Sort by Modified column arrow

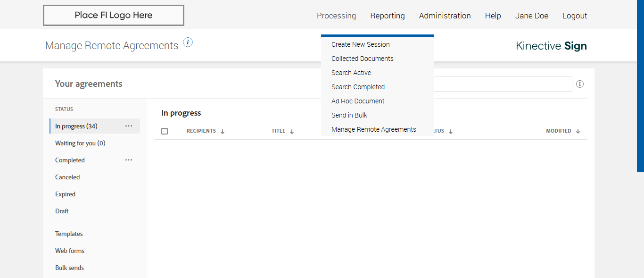(578, 132)
